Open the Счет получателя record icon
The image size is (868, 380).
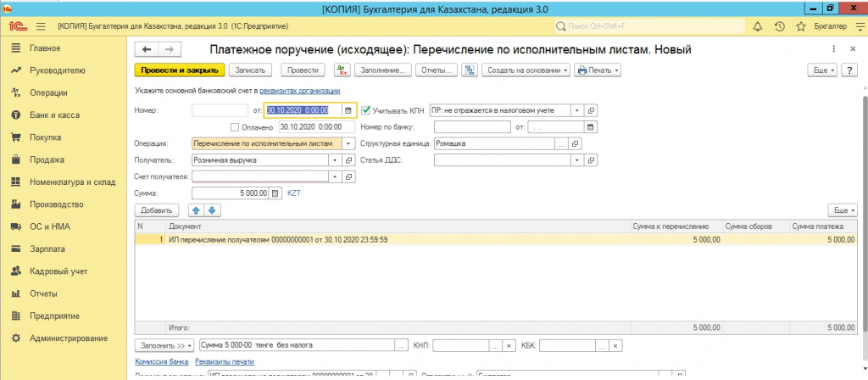point(349,176)
